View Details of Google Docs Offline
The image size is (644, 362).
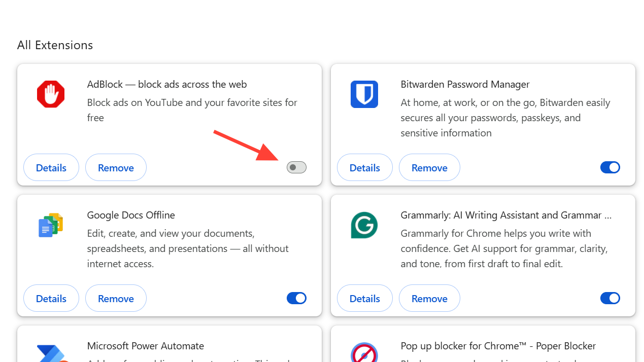click(x=51, y=298)
